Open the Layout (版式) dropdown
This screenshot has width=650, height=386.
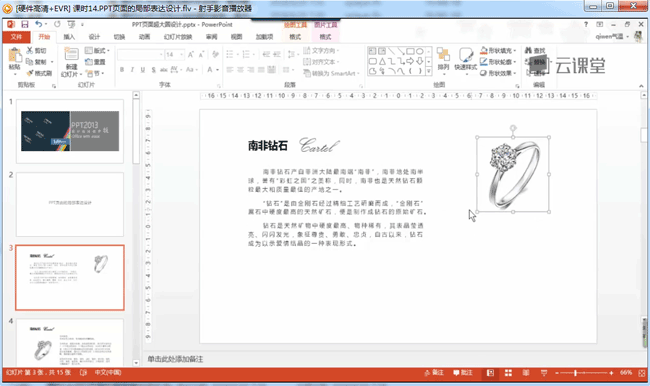(x=97, y=51)
